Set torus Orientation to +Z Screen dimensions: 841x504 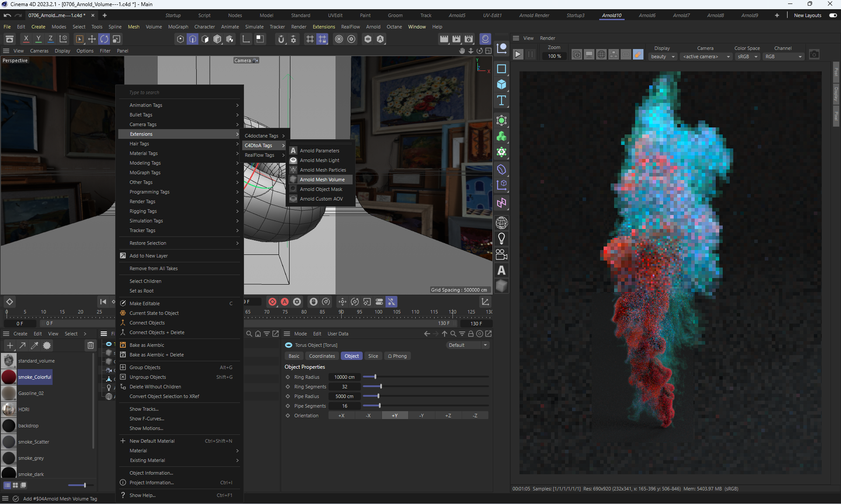point(448,416)
